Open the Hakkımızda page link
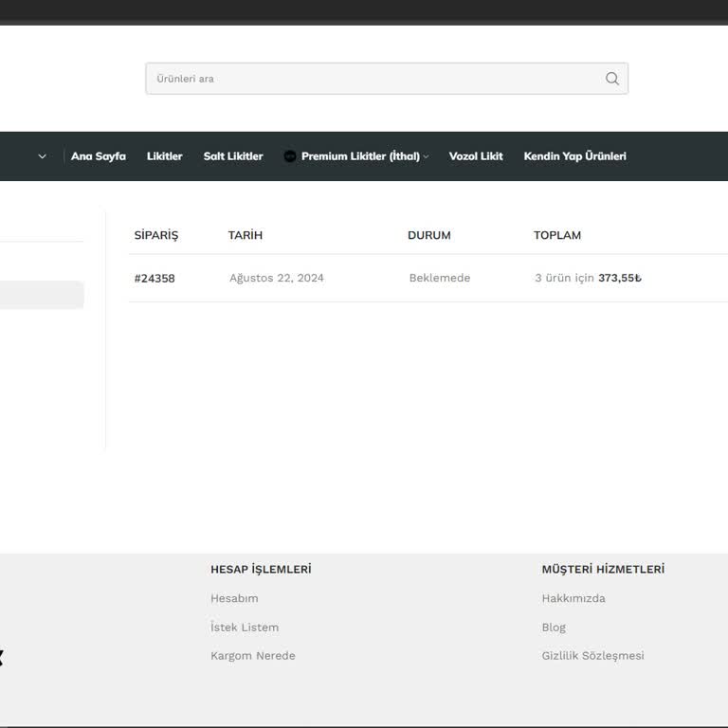 (573, 598)
